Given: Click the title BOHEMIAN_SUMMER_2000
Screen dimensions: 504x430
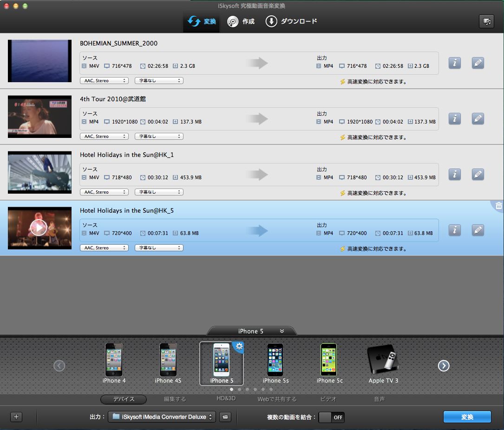Looking at the screenshot, I should coord(118,43).
